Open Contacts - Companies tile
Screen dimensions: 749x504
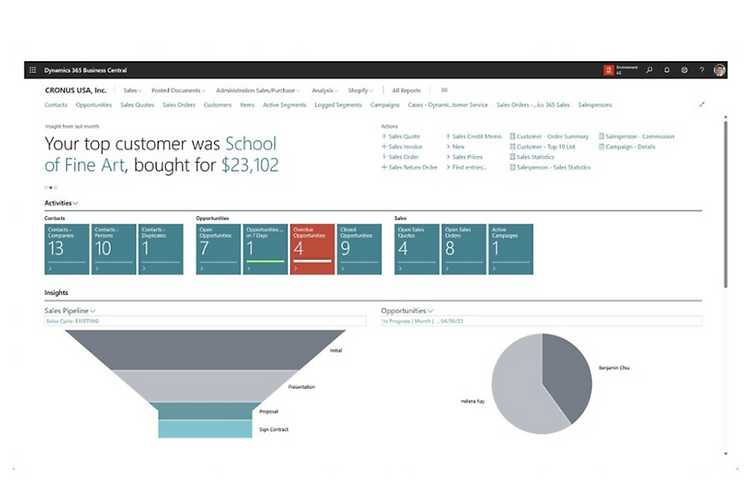tap(67, 249)
